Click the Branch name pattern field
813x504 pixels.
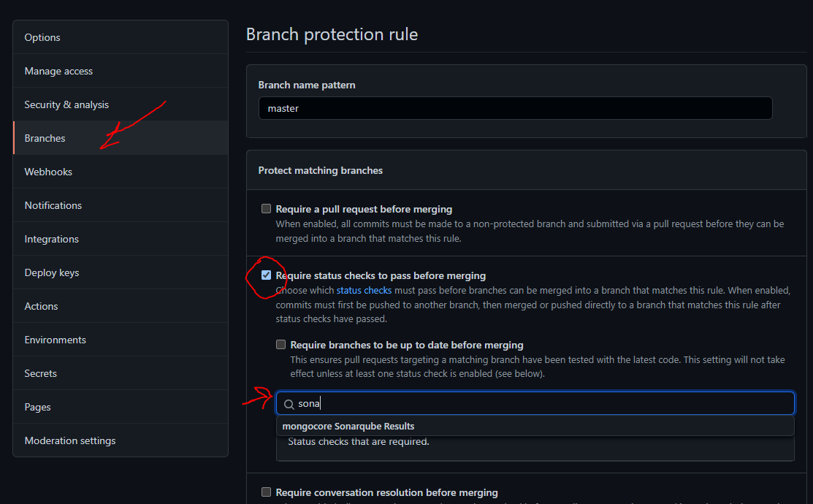coord(515,108)
